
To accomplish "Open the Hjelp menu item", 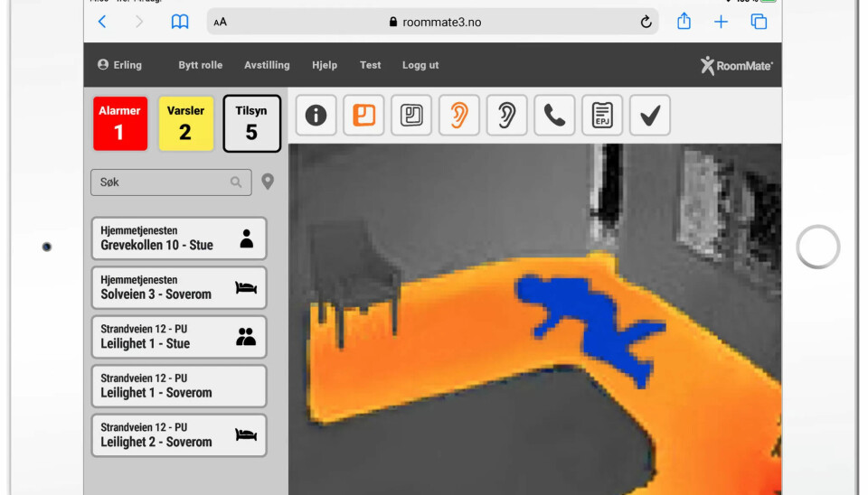I will point(325,65).
